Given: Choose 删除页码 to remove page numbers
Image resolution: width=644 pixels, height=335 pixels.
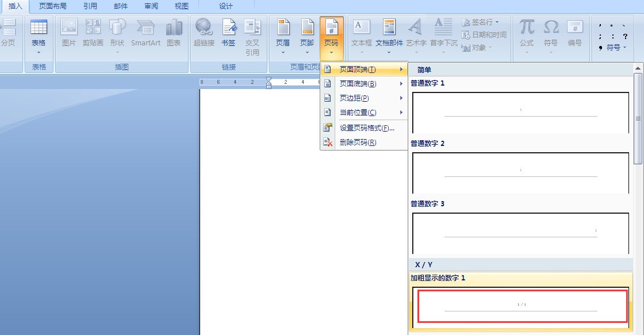Looking at the screenshot, I should click(358, 143).
